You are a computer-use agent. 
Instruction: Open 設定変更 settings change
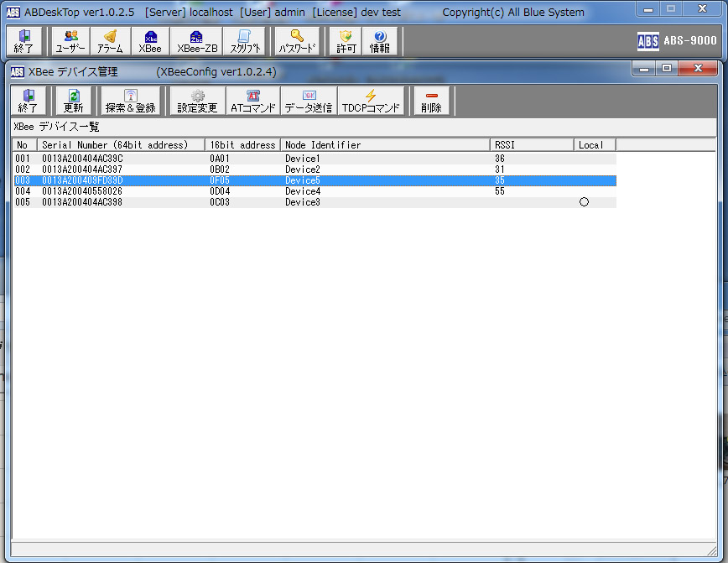point(197,101)
